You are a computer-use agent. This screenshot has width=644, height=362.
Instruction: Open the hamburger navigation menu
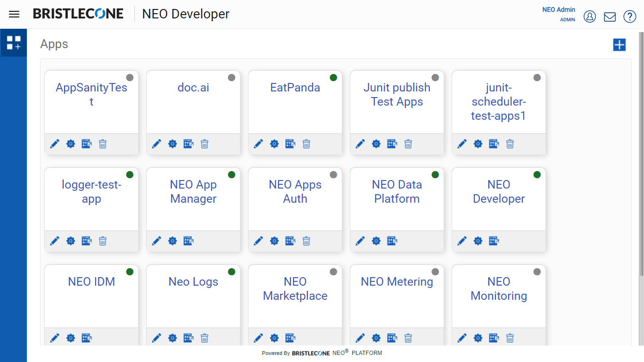[14, 14]
